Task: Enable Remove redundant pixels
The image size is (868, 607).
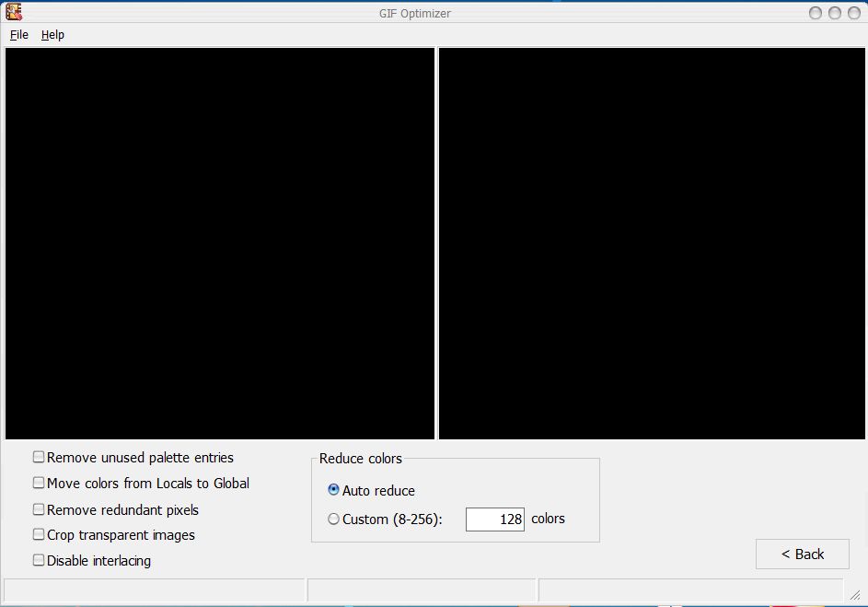Action: pos(38,508)
